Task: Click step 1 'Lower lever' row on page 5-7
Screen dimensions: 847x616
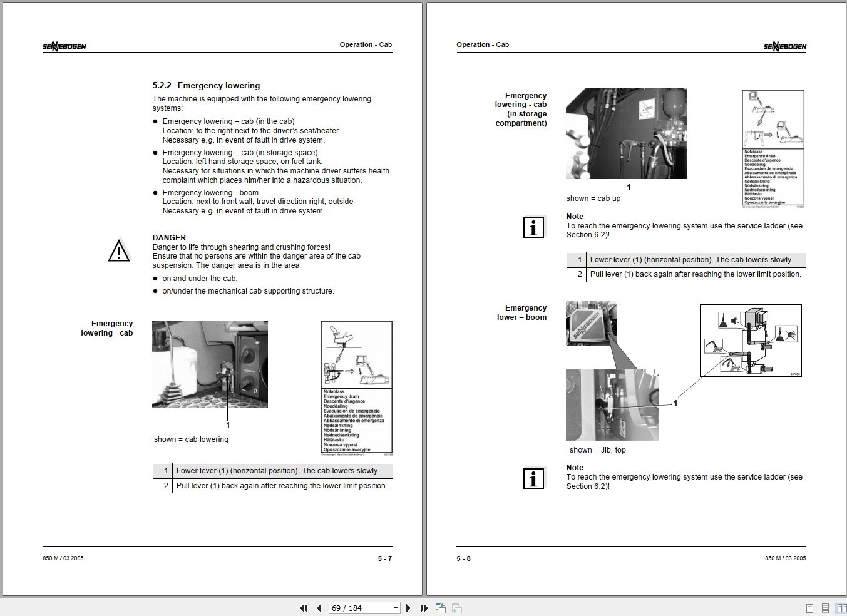Action: pos(272,471)
